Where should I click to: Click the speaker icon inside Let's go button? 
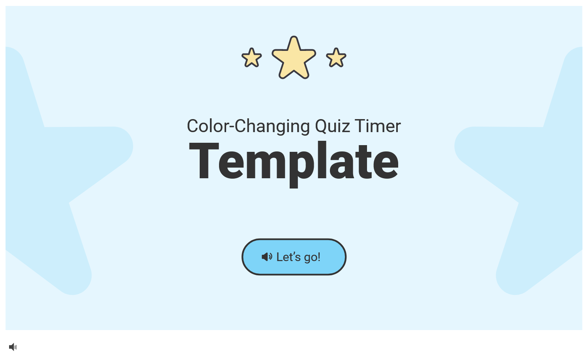[x=267, y=257]
